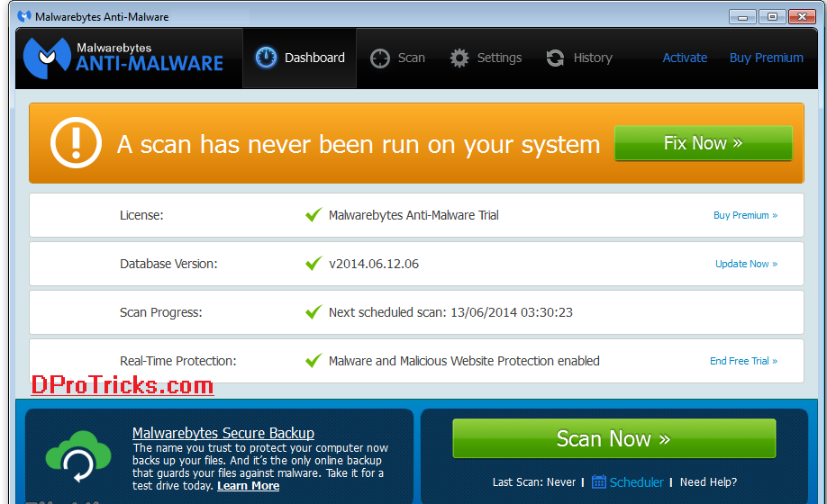827x504 pixels.
Task: Click the green checkmark beside Database Version
Action: 314,263
